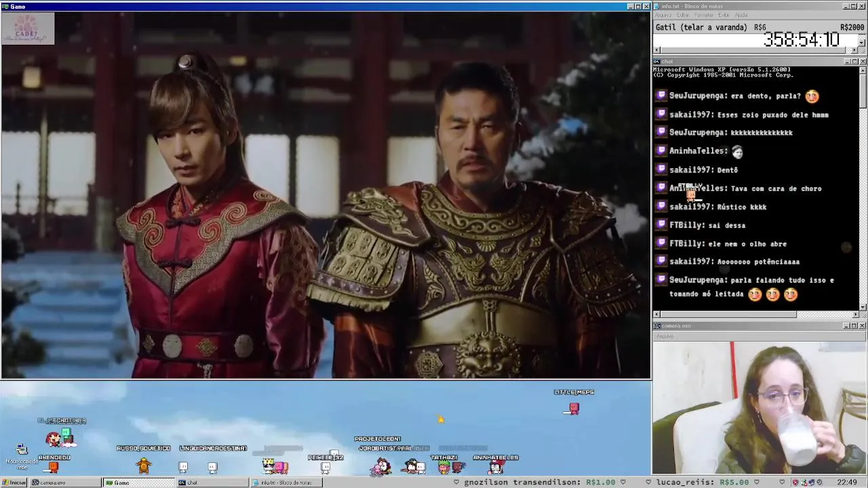Click the TATHAZI avatar character
The width and height of the screenshot is (868, 488).
tap(444, 466)
